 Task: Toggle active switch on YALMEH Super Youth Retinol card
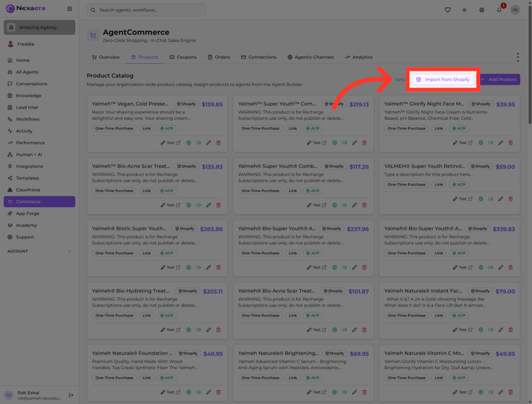(x=491, y=199)
